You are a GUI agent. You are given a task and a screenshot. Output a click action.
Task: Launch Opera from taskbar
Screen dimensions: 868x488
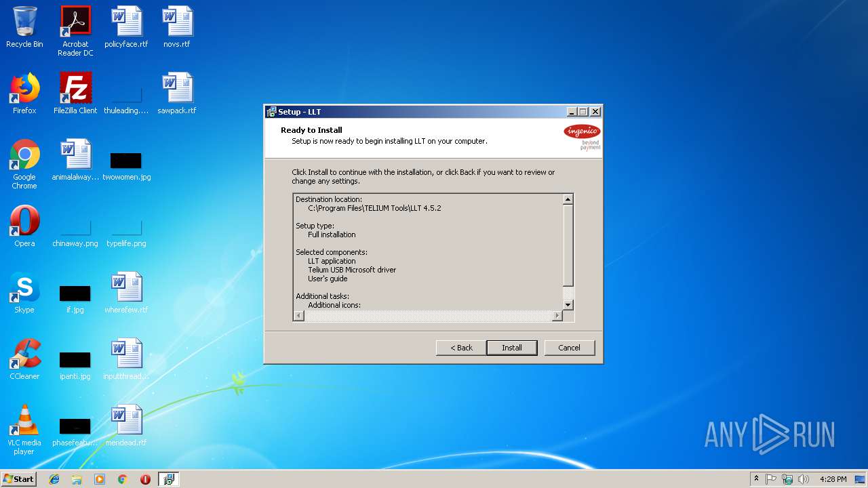(145, 479)
